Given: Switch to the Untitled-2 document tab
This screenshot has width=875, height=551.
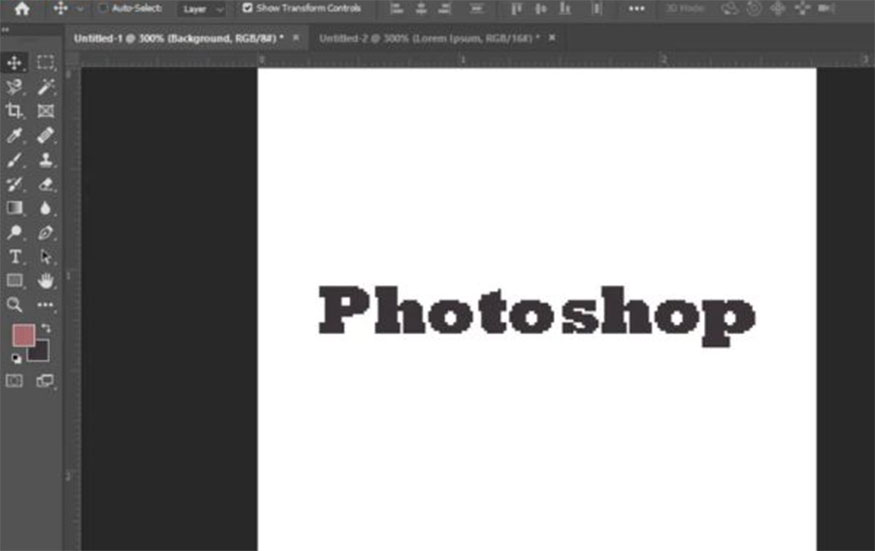Looking at the screenshot, I should 429,39.
